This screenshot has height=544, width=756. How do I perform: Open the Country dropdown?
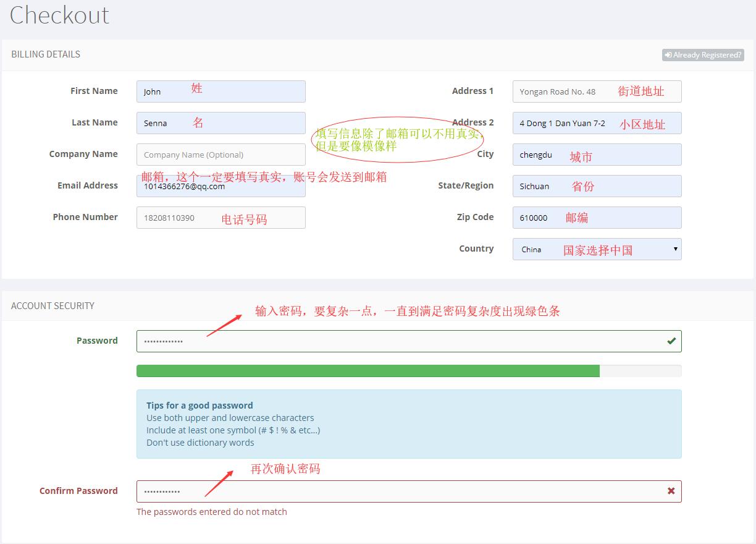tap(596, 249)
